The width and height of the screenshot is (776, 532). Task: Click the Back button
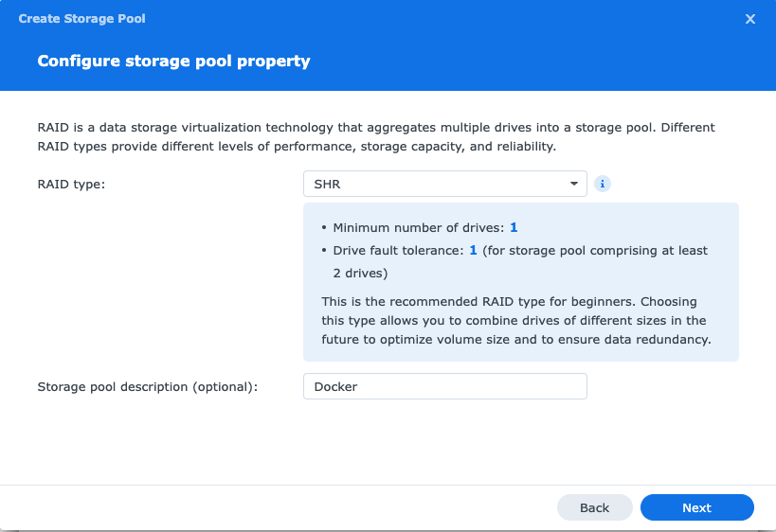point(594,507)
